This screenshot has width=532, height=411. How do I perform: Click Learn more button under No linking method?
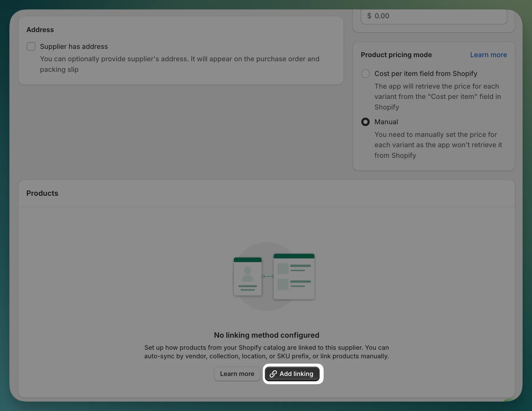237,374
